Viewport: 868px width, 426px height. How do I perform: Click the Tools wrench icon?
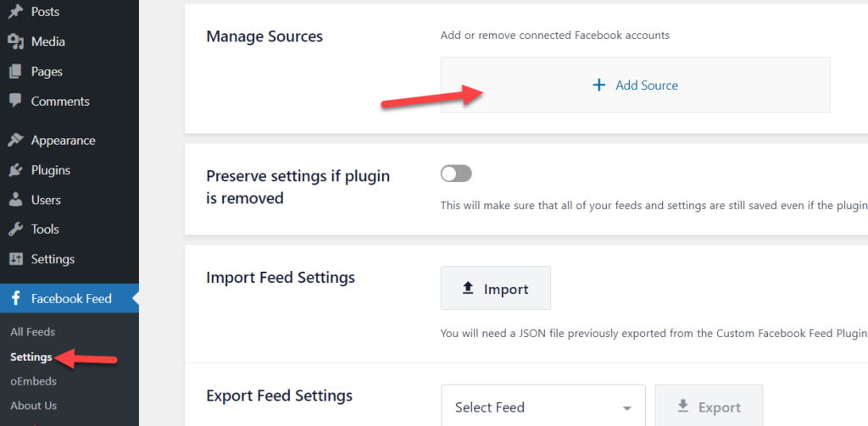(x=15, y=229)
